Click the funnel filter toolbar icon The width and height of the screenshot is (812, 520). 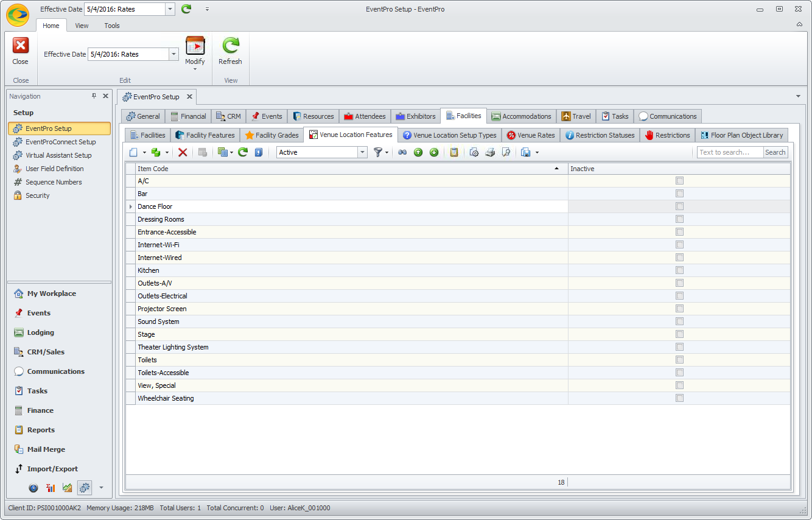377,152
